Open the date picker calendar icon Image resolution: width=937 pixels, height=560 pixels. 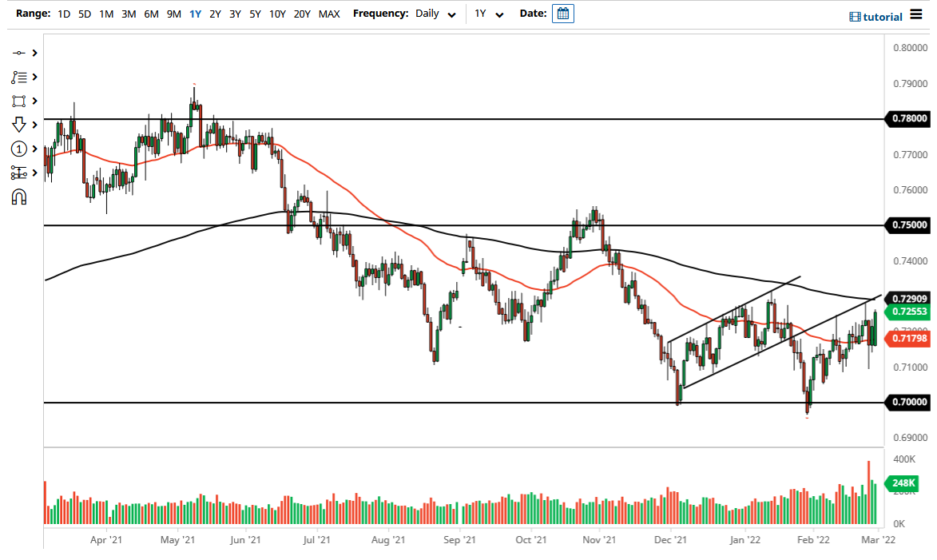click(x=563, y=14)
